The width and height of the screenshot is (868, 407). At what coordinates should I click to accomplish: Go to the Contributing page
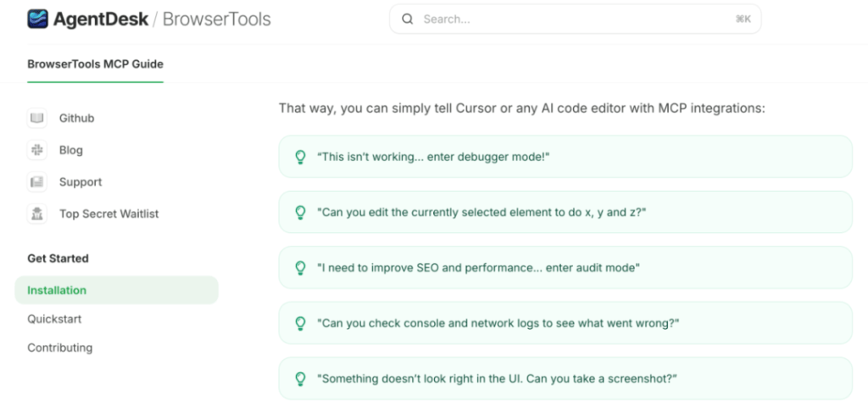(59, 348)
